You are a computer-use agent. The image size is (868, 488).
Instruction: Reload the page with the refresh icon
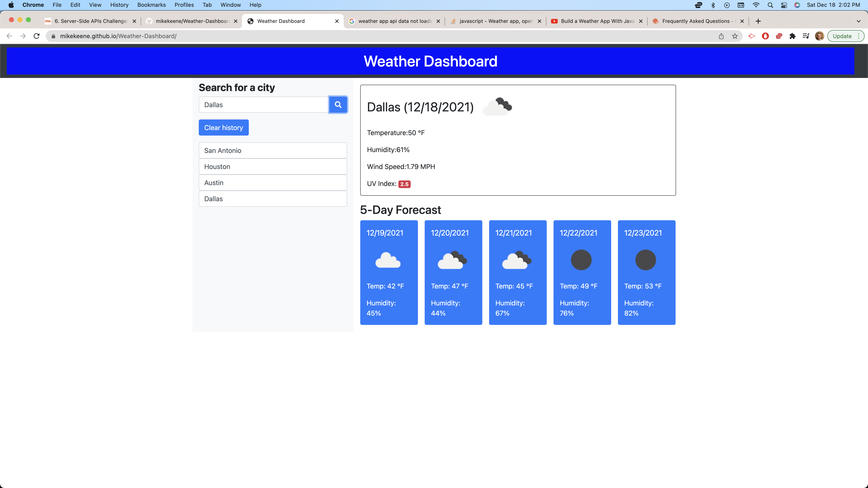tap(37, 36)
